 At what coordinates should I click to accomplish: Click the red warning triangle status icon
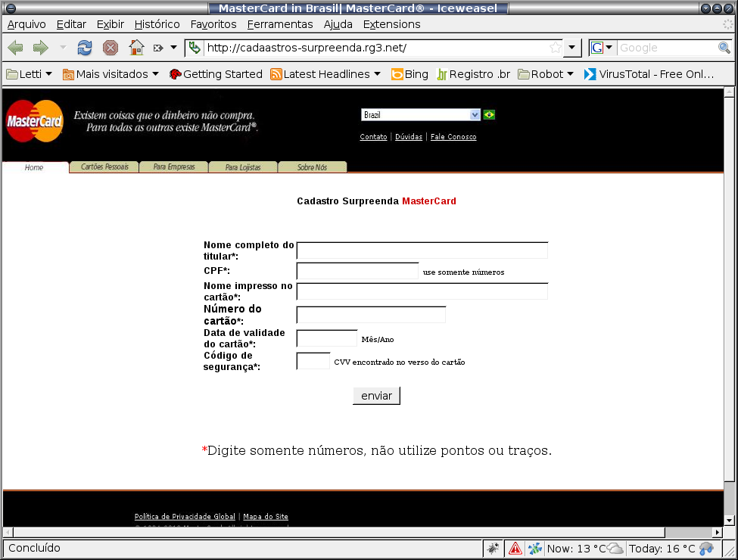(515, 548)
